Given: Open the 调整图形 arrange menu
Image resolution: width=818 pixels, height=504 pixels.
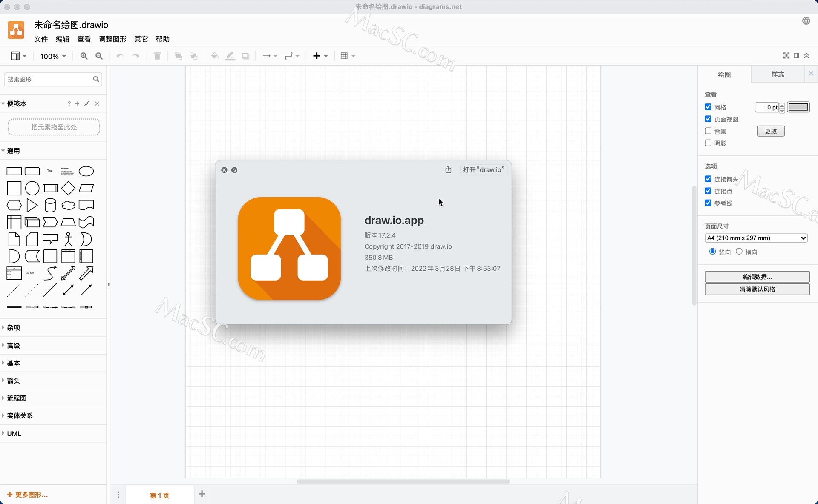Looking at the screenshot, I should click(x=112, y=39).
